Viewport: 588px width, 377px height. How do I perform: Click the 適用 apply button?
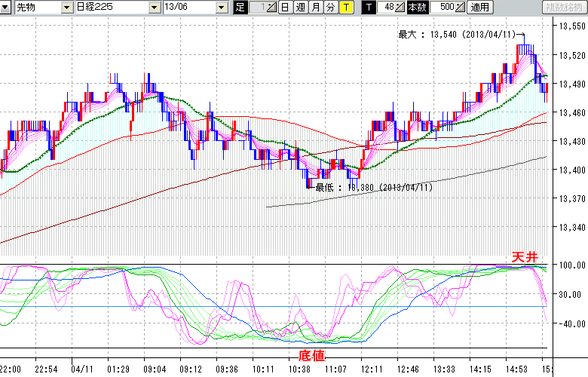(x=480, y=8)
